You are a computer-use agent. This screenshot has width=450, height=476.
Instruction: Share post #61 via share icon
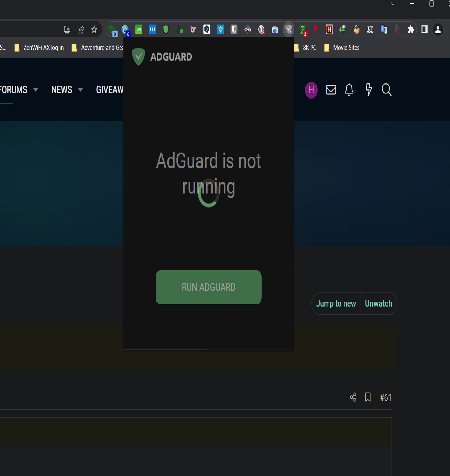[x=353, y=397]
